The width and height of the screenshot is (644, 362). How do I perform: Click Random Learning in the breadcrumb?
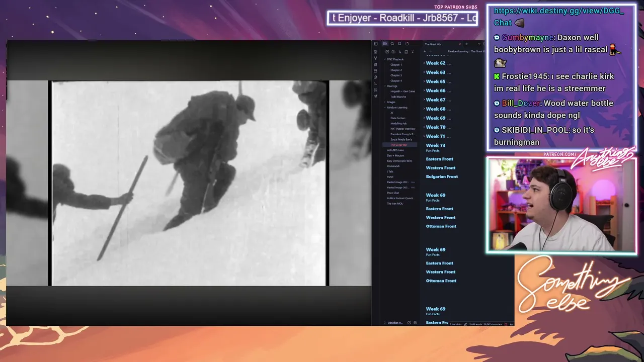pos(458,51)
